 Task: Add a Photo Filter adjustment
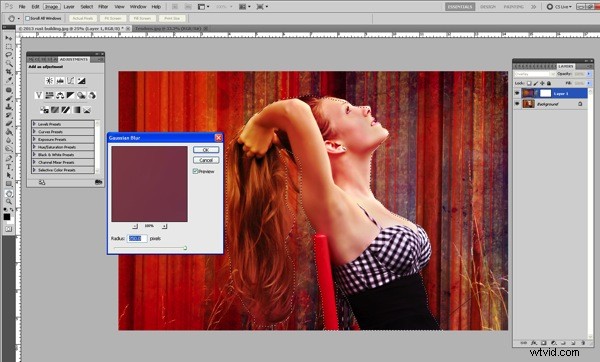81,95
